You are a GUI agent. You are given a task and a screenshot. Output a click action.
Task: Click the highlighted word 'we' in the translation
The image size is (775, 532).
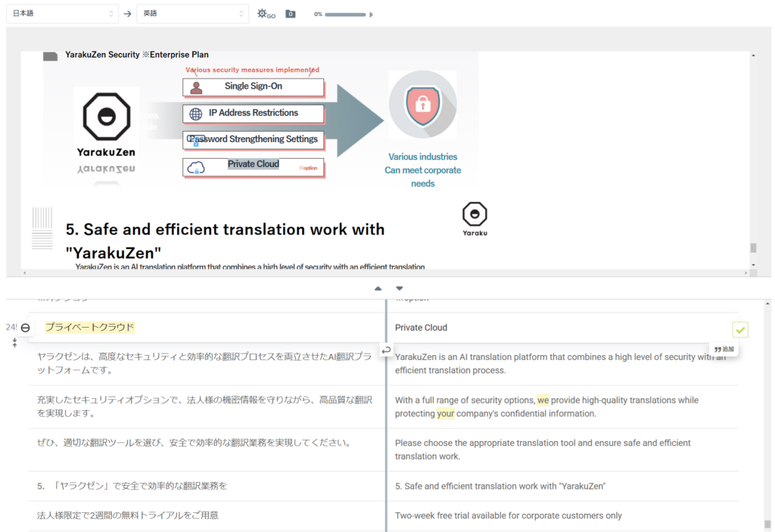pyautogui.click(x=543, y=400)
